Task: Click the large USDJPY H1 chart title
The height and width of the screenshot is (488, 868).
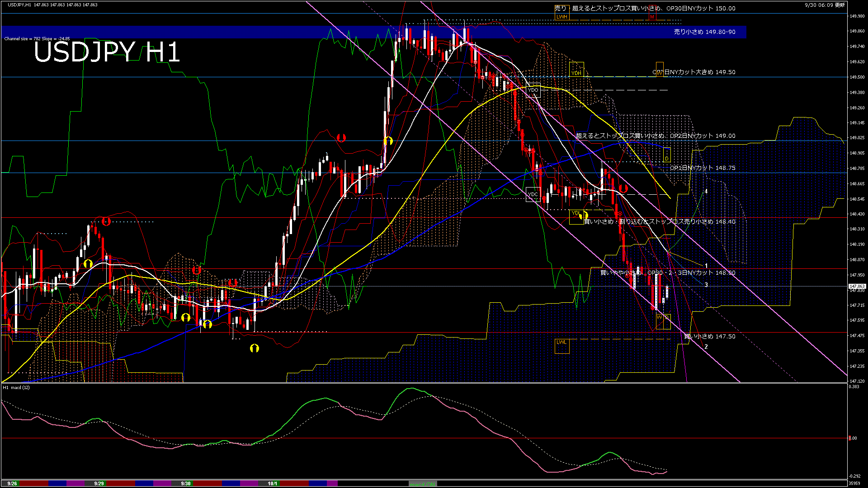Action: pos(107,52)
